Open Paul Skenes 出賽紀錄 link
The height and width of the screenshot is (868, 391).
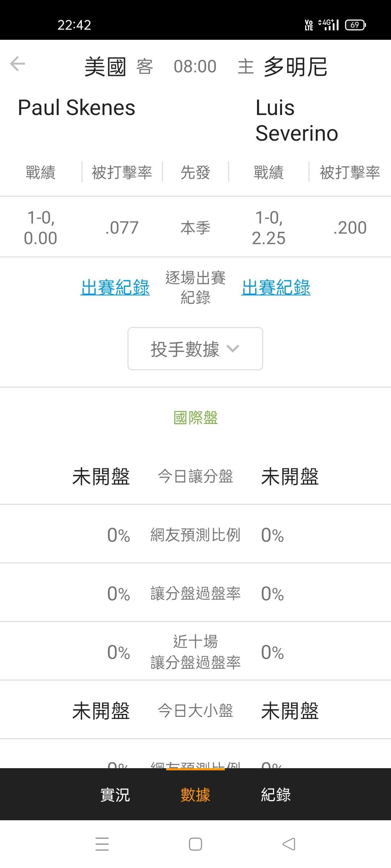(115, 288)
